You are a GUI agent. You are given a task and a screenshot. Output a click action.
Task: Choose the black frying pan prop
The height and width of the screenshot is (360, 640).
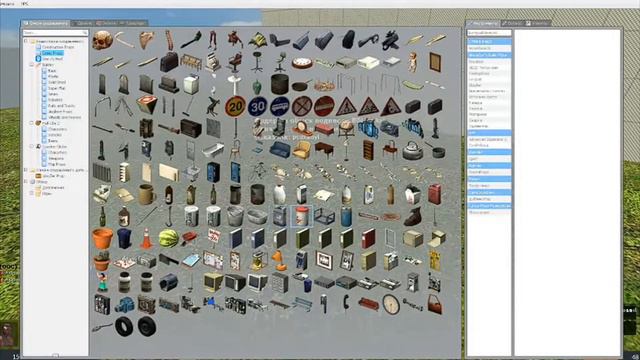point(302,85)
